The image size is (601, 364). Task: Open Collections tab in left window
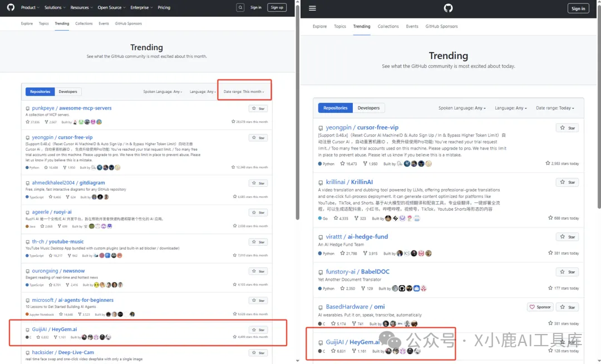(x=84, y=24)
